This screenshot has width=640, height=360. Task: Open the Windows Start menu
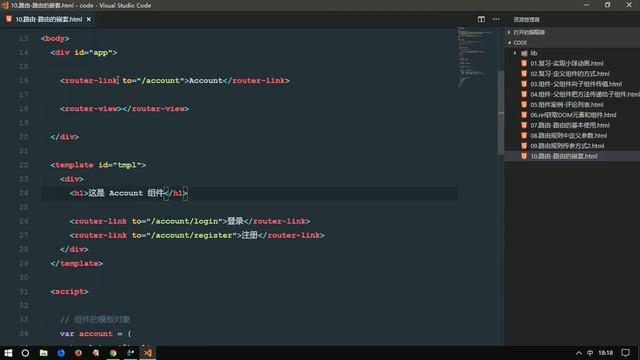8,353
